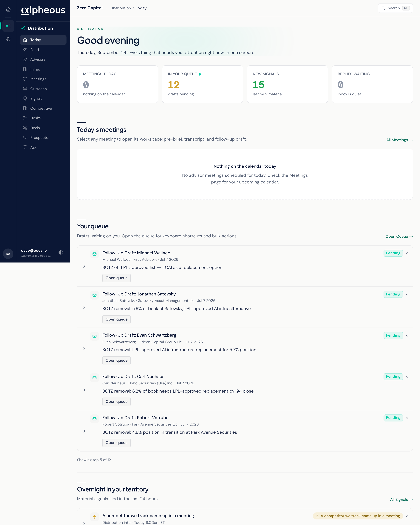Expand Robert Votruba draft row

pyautogui.click(x=84, y=431)
